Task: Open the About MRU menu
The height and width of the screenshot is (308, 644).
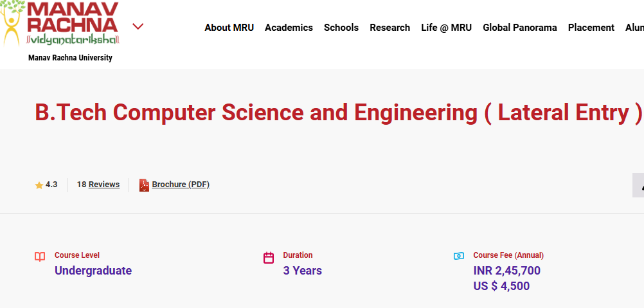Action: [x=229, y=28]
